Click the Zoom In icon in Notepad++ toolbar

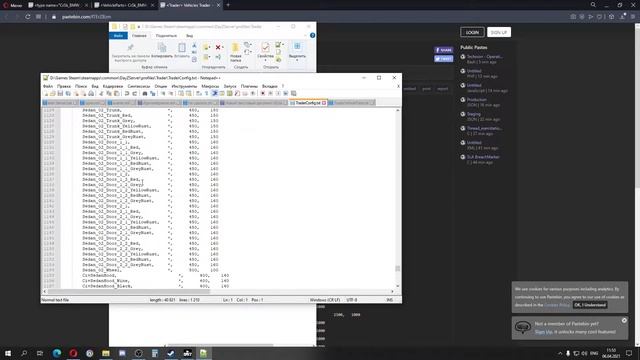(163, 93)
